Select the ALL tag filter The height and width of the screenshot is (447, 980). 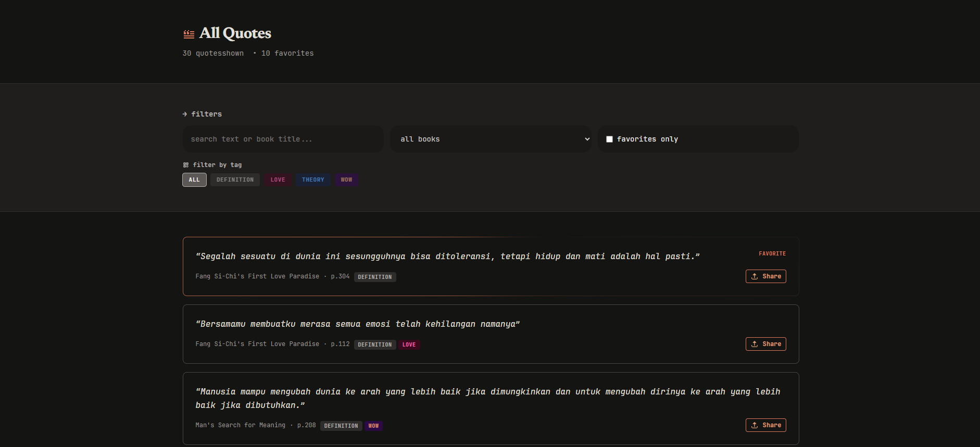point(194,180)
